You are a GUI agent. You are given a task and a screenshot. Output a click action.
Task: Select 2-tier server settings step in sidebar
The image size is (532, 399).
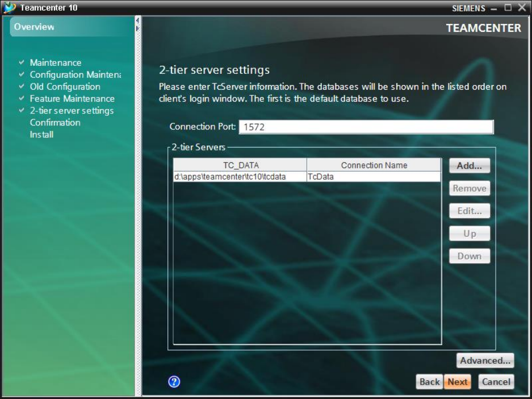click(x=72, y=111)
